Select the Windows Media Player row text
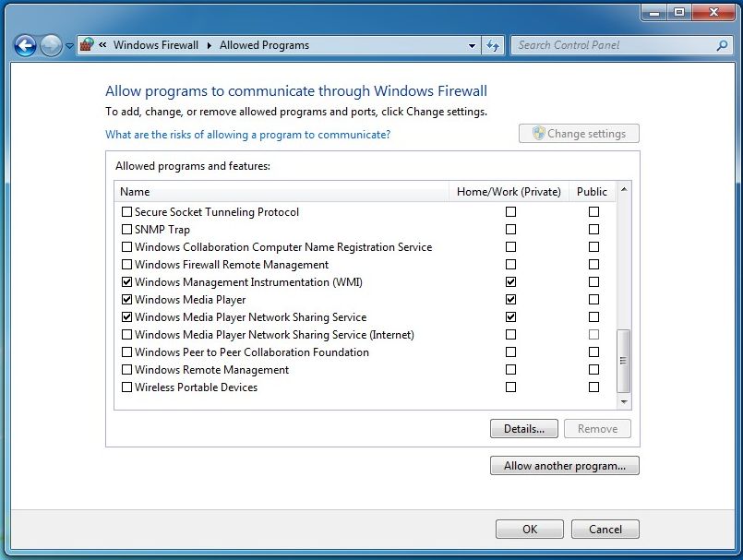The image size is (743, 560). click(x=190, y=300)
